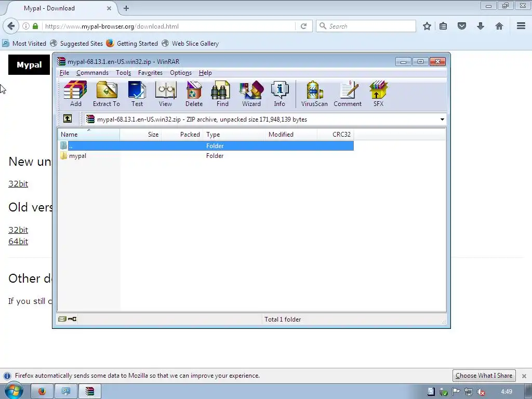Click Firefox back arrow button
Image resolution: width=532 pixels, height=399 pixels.
tap(11, 26)
